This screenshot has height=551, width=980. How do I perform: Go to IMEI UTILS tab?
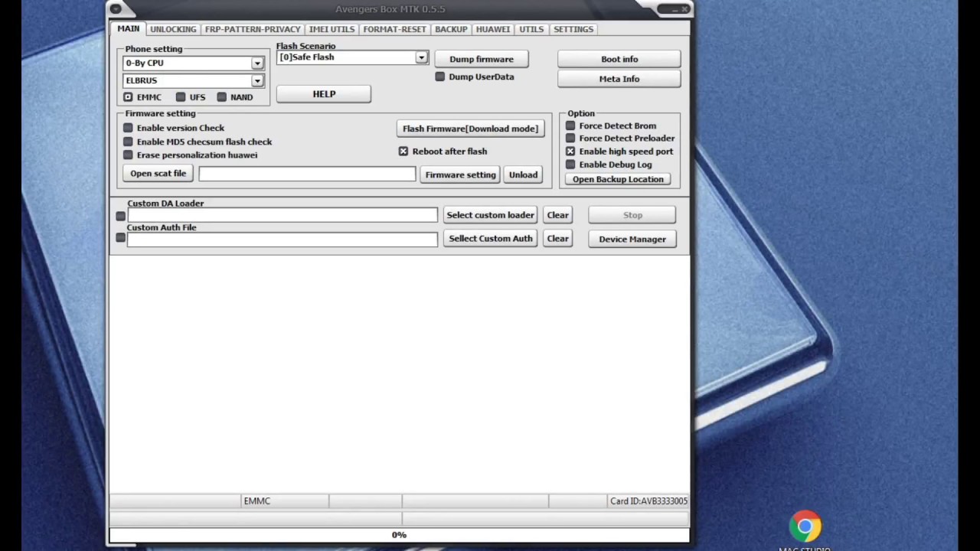click(x=332, y=29)
